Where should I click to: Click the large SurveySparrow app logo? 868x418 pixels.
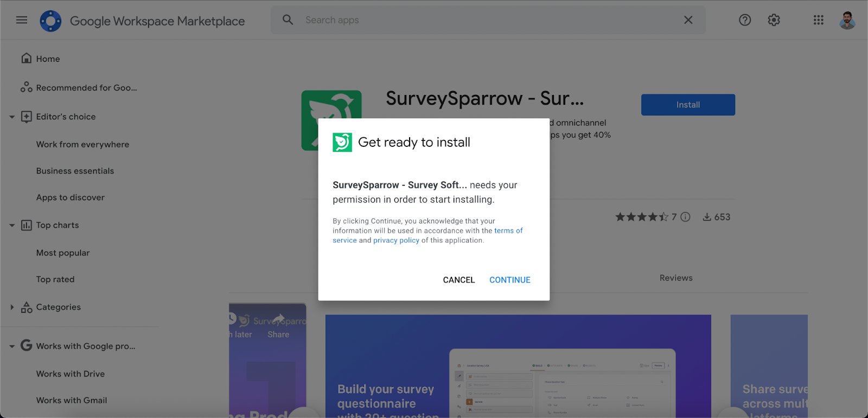tap(331, 120)
